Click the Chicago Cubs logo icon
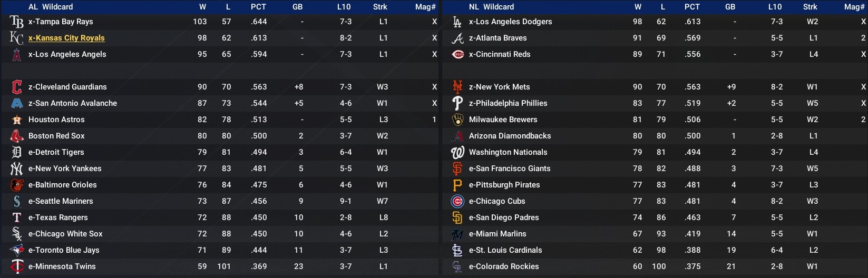Viewport: 868px width, 278px height. [457, 201]
